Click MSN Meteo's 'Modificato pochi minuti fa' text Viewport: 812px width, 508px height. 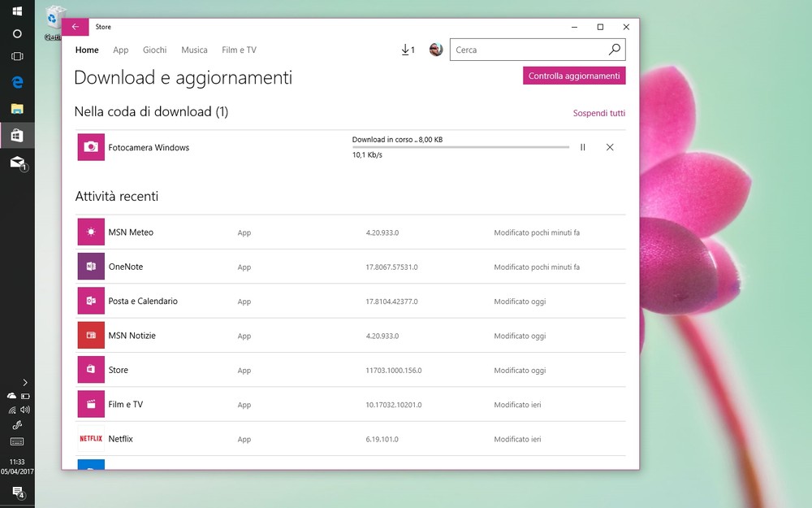(537, 232)
